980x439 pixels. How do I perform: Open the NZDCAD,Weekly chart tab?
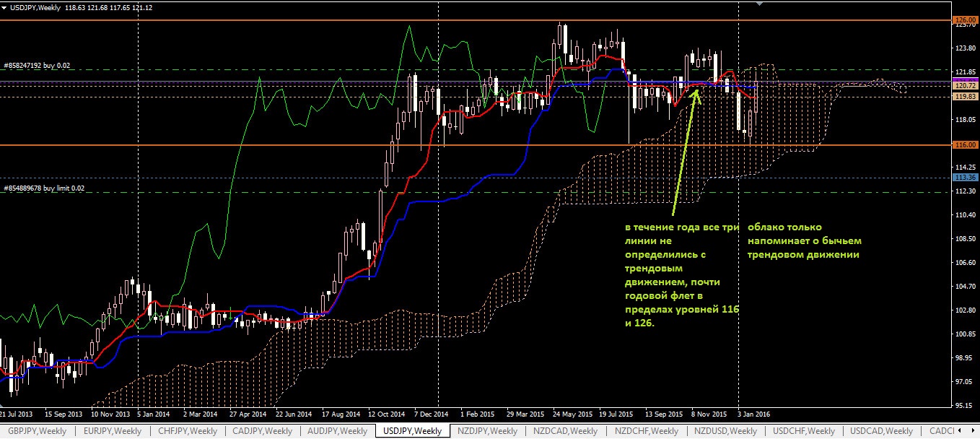[x=566, y=431]
